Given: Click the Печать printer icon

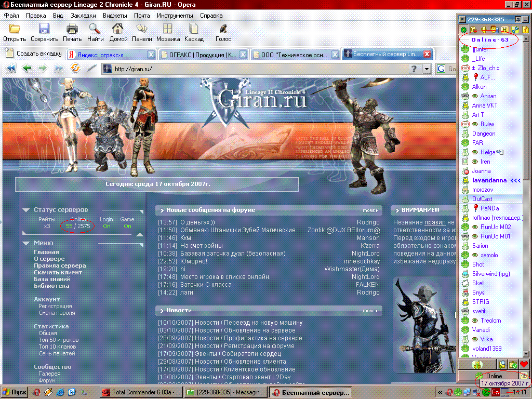Looking at the screenshot, I should 72,29.
